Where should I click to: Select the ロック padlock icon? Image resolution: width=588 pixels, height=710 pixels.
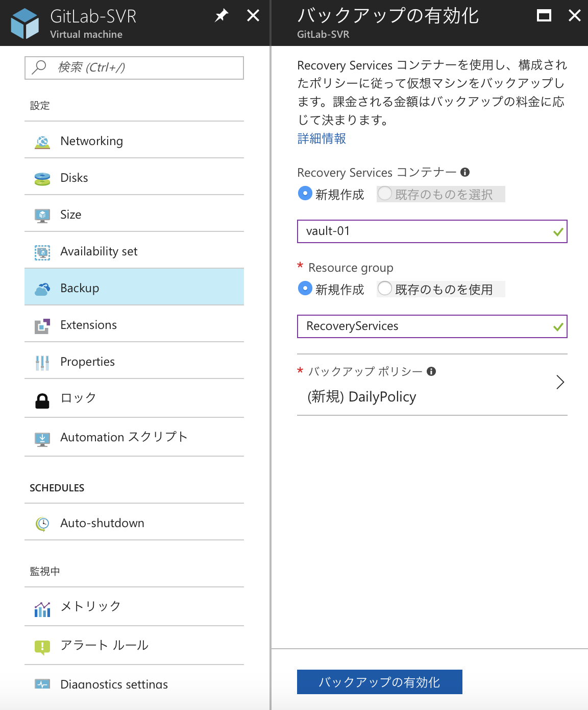pyautogui.click(x=42, y=398)
